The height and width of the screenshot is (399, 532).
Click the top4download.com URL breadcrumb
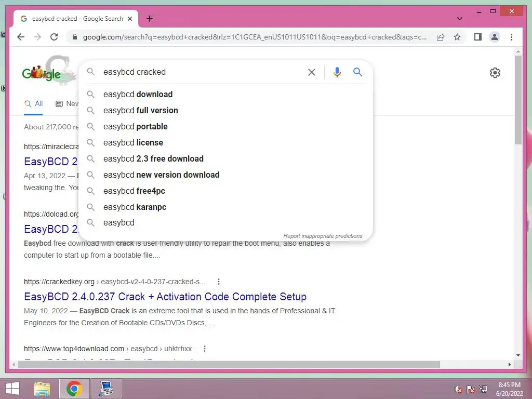108,349
